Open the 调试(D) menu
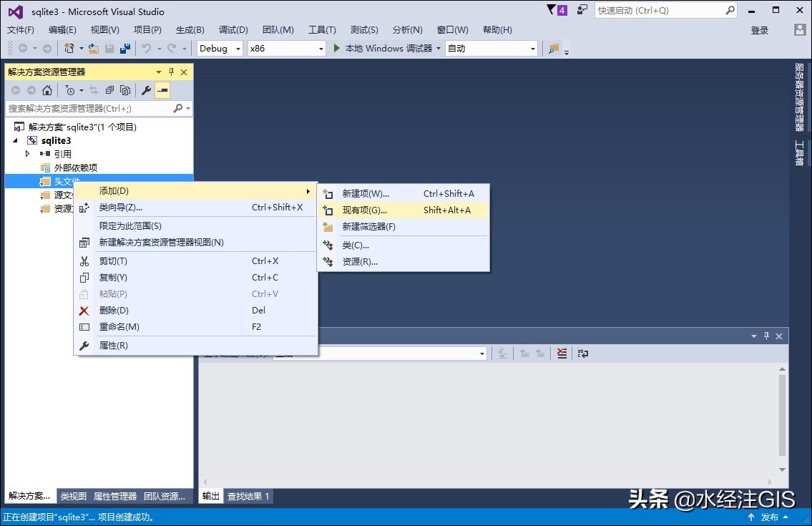 (x=233, y=29)
